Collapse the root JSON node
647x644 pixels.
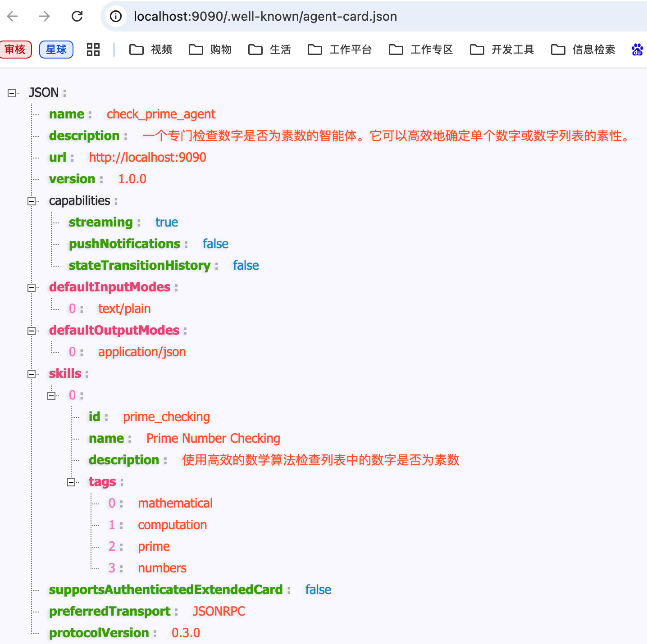point(12,93)
